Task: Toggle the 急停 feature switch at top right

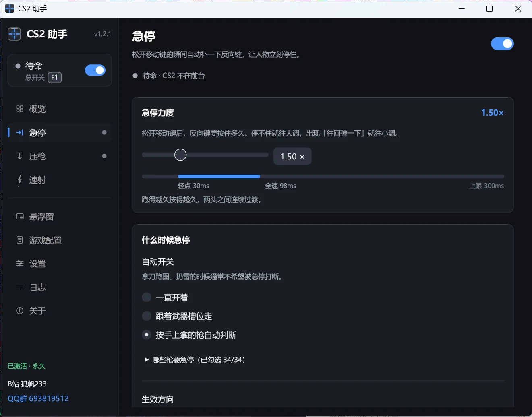Action: pyautogui.click(x=502, y=43)
